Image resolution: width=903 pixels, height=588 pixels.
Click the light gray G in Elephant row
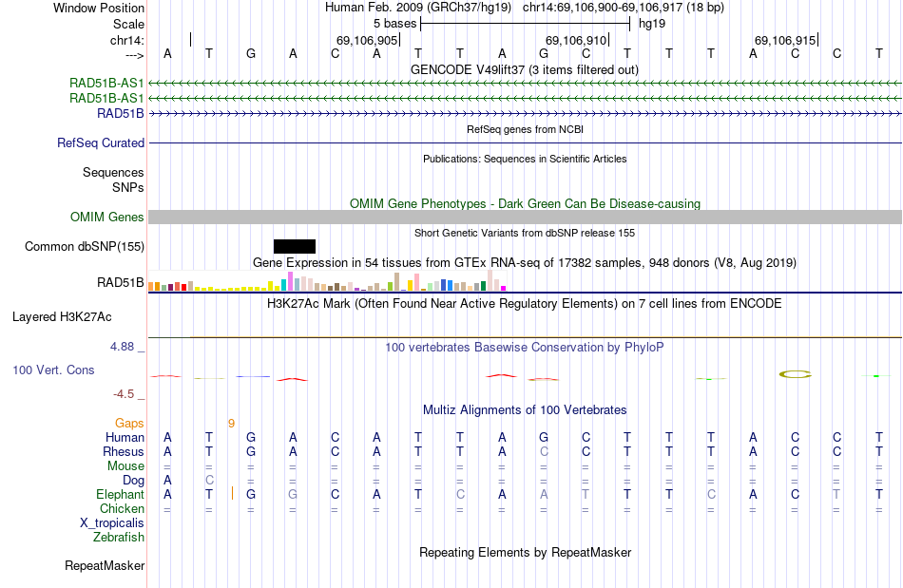click(293, 494)
